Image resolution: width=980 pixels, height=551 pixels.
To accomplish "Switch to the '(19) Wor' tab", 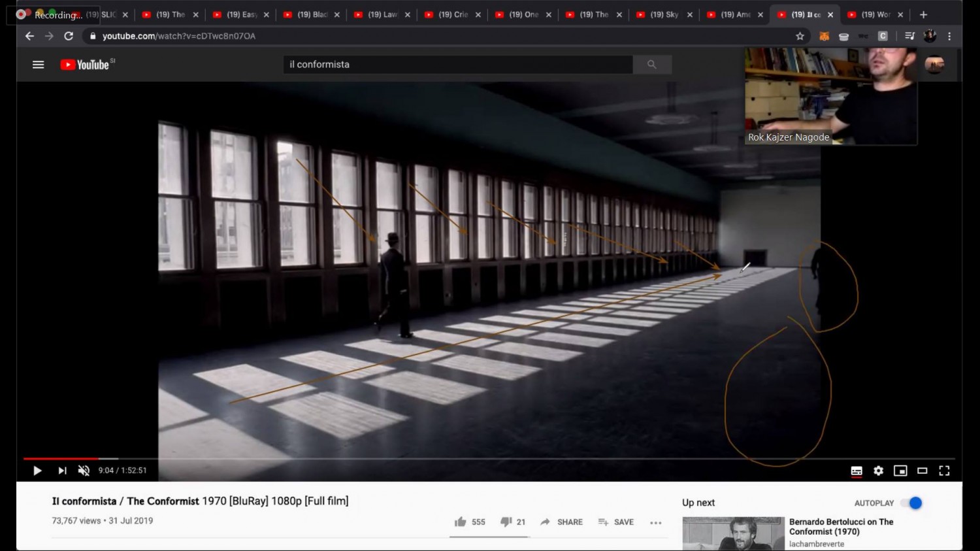I will [x=874, y=14].
